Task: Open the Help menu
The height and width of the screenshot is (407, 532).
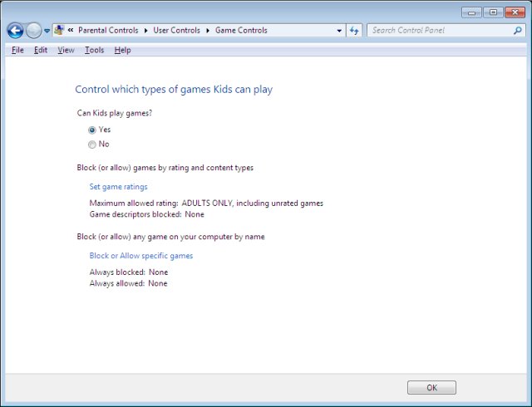Action: (x=122, y=50)
